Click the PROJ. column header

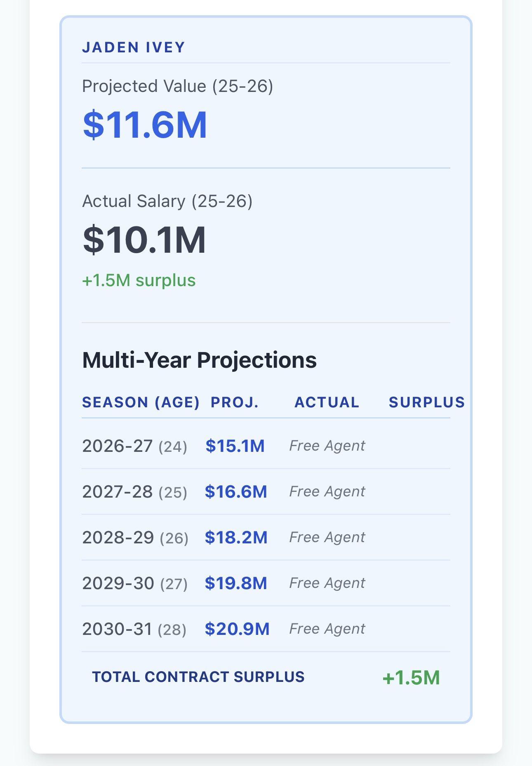pyautogui.click(x=235, y=402)
